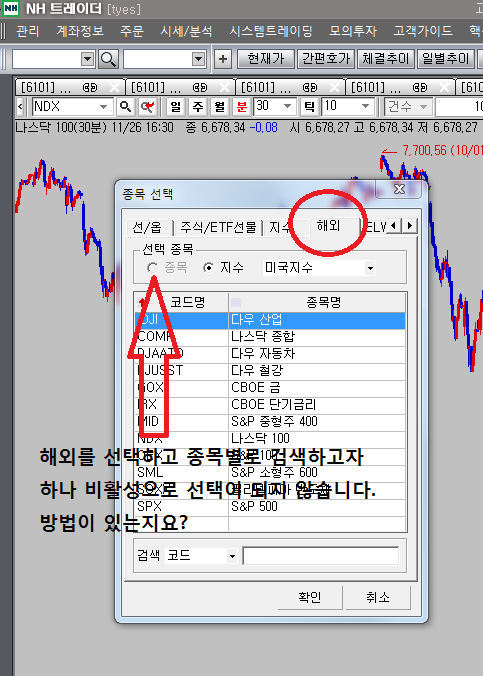This screenshot has width=483, height=676.
Task: Select the weekly (주) chart period button
Action: pos(198,106)
